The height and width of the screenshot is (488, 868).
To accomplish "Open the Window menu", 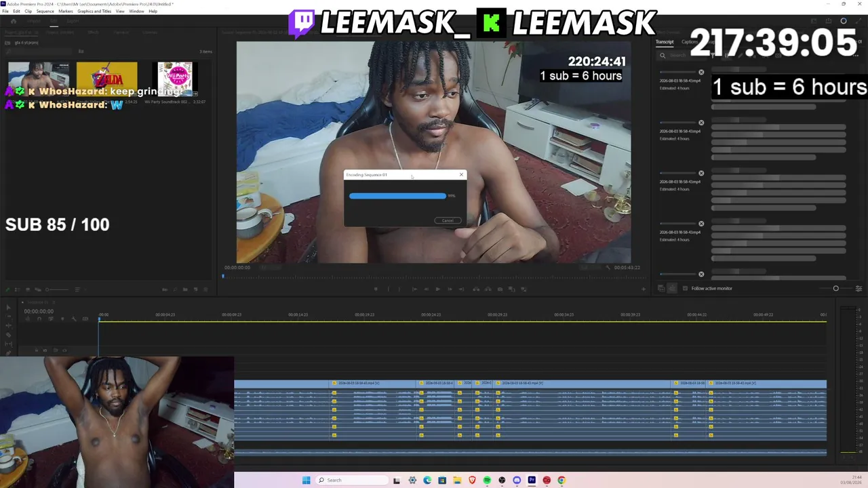I will point(136,12).
